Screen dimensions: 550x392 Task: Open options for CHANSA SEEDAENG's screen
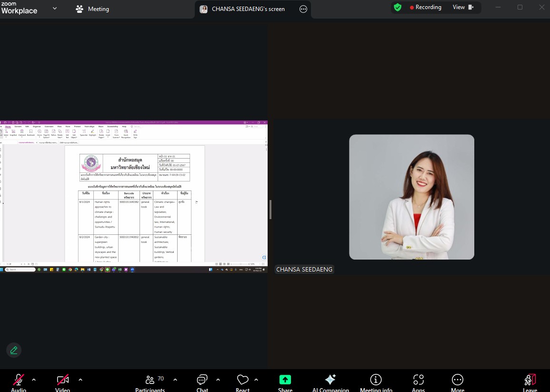[x=303, y=9]
